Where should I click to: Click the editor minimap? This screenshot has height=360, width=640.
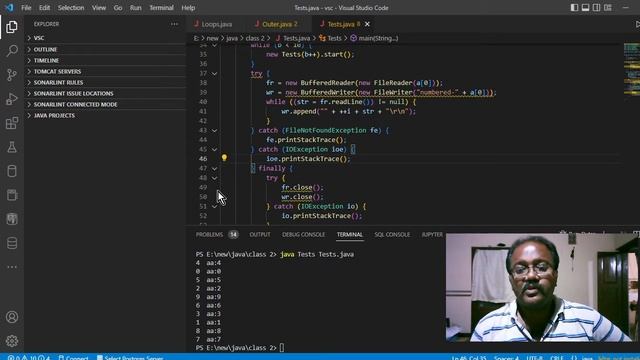(x=631, y=69)
